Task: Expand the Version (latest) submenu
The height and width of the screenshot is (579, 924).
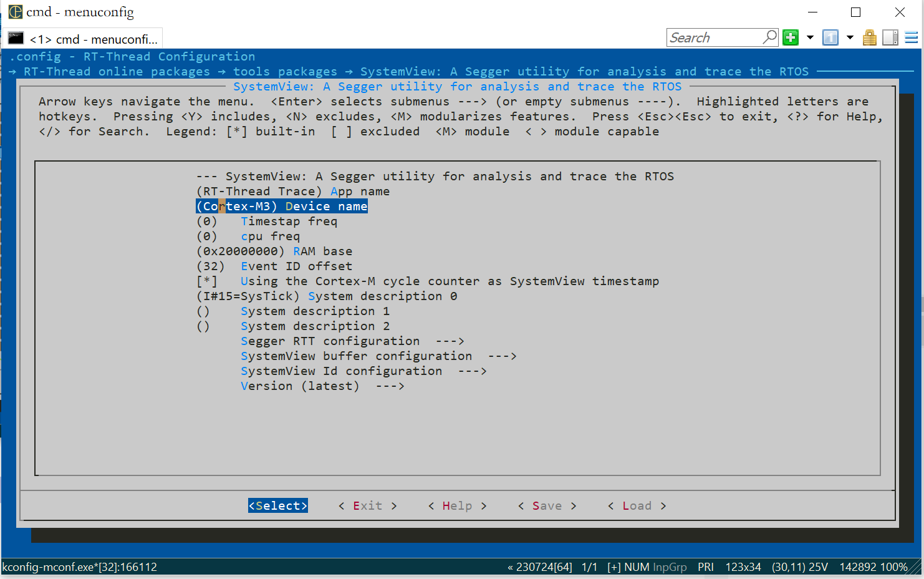Action: click(322, 386)
